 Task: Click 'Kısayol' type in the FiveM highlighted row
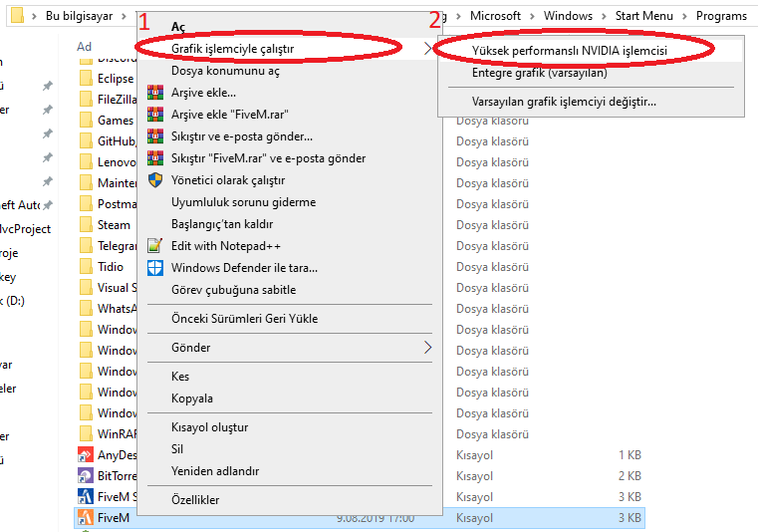[475, 517]
